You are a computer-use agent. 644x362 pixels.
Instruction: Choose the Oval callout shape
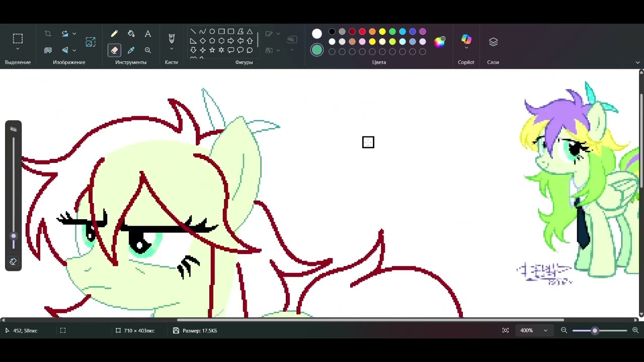pyautogui.click(x=240, y=50)
